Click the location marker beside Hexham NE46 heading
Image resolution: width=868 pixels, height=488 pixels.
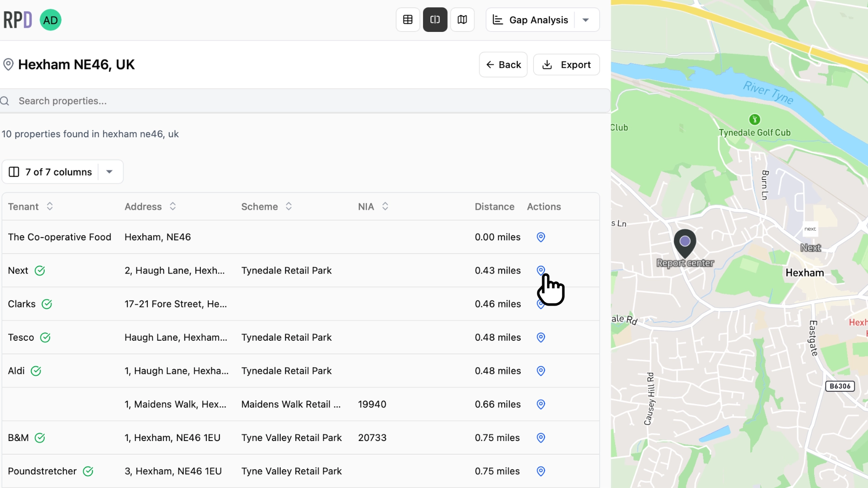tap(8, 64)
